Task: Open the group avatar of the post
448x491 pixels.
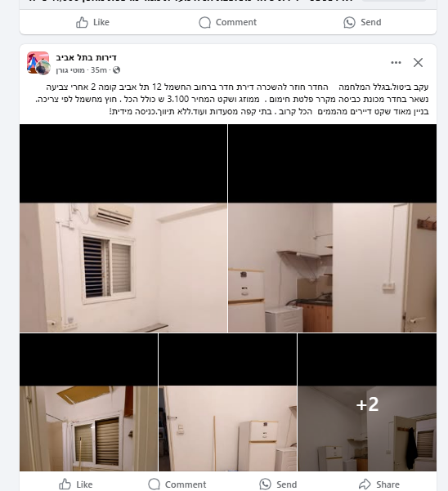Action: click(x=38, y=63)
